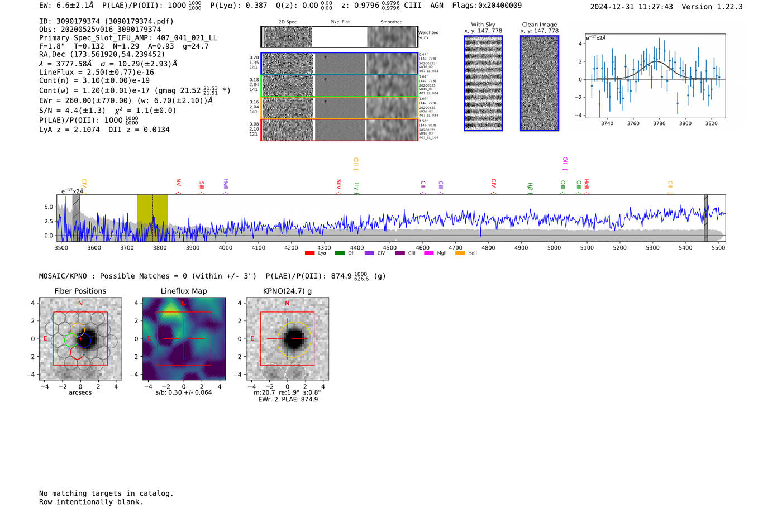Select the With Sky image thumbnail
The image size is (782, 532).
pos(483,83)
